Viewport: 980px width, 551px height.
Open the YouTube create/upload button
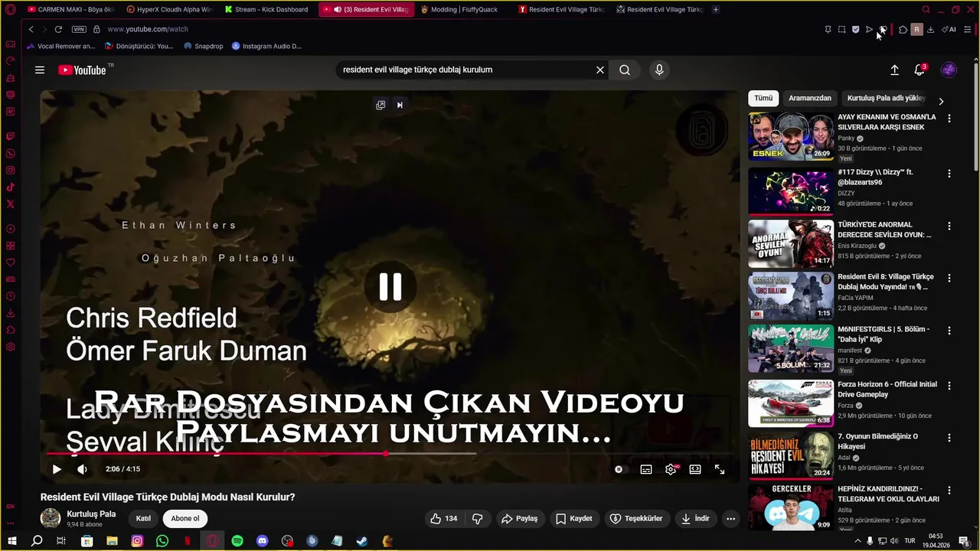click(894, 70)
